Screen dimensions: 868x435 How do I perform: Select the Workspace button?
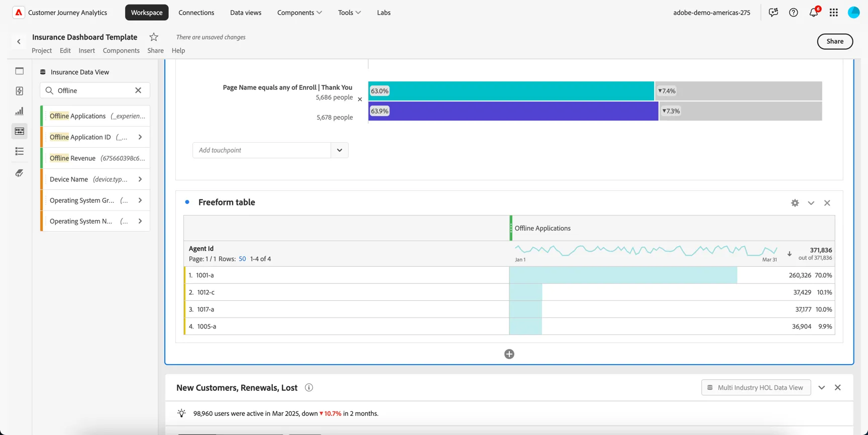147,13
